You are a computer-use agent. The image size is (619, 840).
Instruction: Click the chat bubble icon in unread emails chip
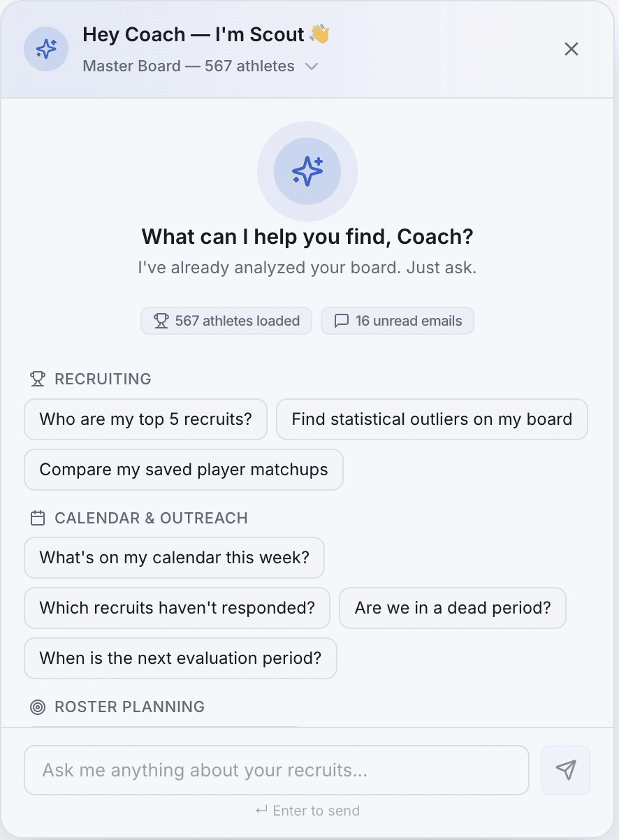point(342,321)
